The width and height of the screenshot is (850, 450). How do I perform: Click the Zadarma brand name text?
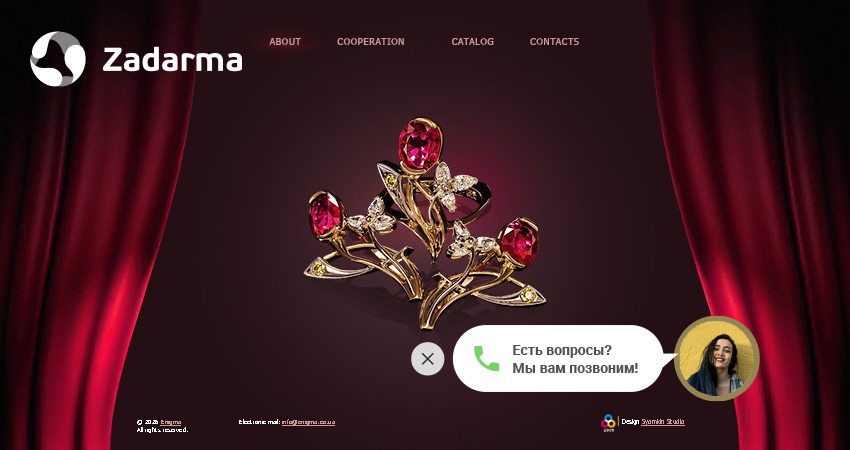point(172,60)
